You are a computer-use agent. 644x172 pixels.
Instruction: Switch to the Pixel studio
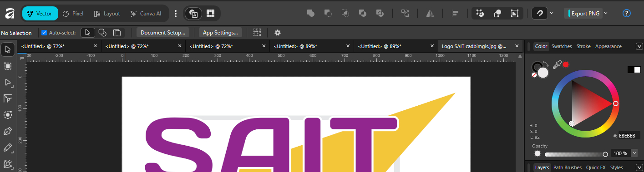click(x=73, y=14)
